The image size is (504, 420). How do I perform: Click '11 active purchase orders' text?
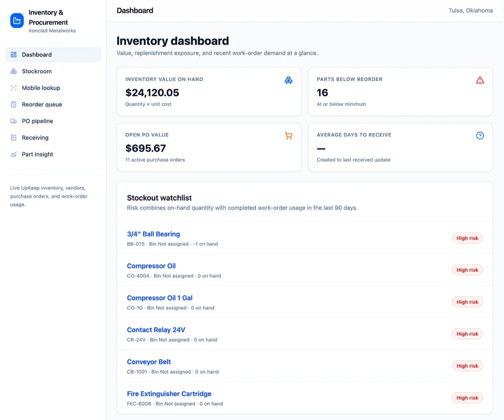click(155, 160)
